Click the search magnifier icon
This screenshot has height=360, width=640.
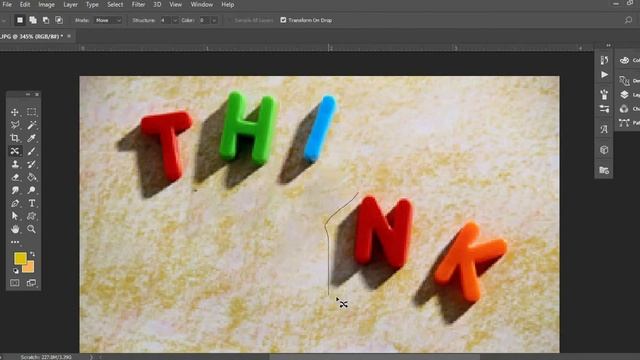pyautogui.click(x=628, y=20)
